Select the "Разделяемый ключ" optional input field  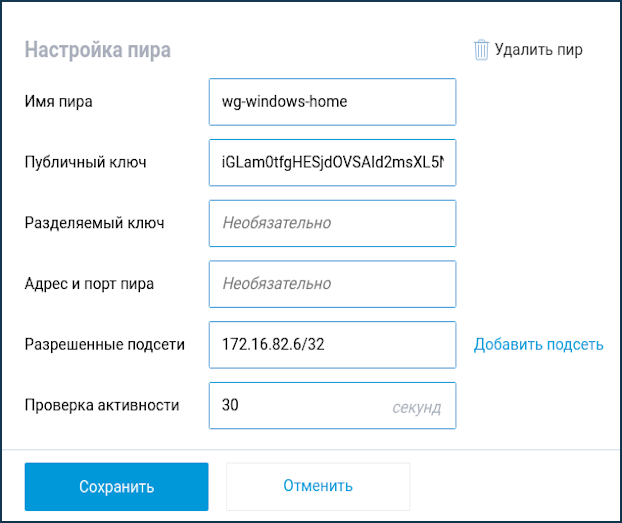(332, 223)
